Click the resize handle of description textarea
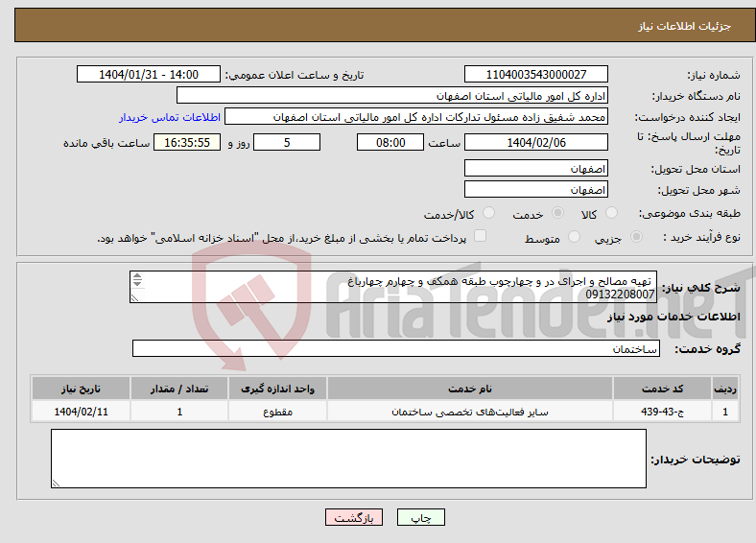Image resolution: width=756 pixels, height=543 pixels. [134, 298]
